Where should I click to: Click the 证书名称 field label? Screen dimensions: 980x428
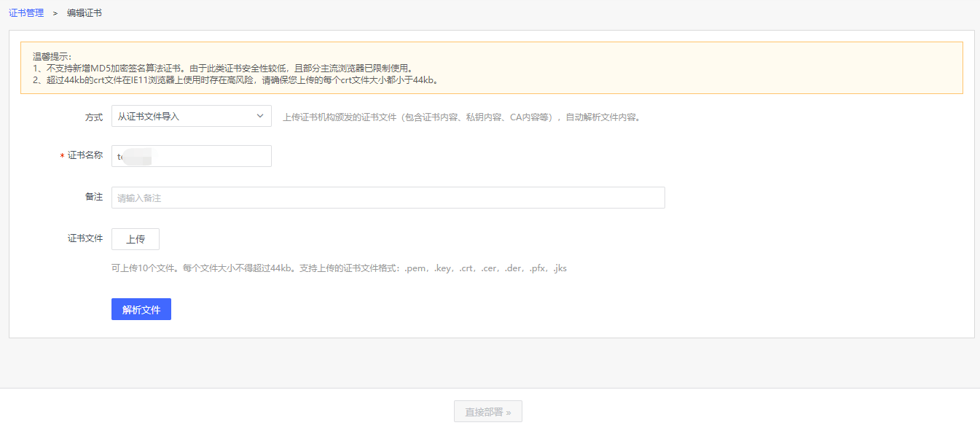85,156
